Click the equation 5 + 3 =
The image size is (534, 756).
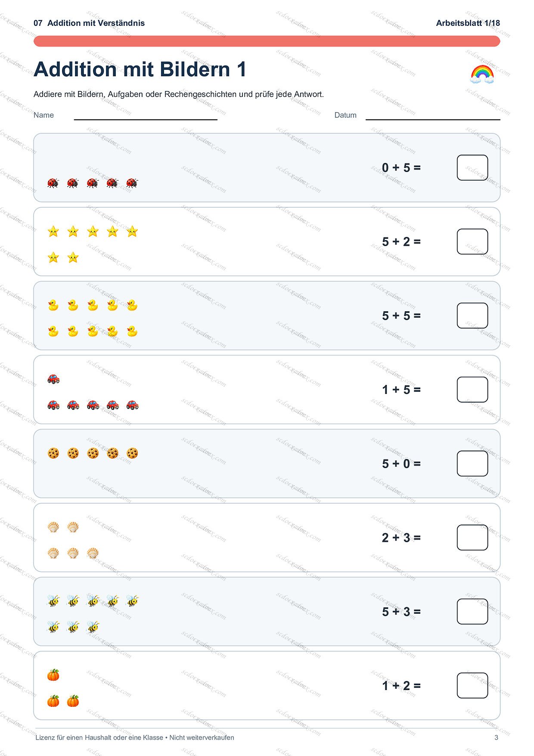coord(401,612)
